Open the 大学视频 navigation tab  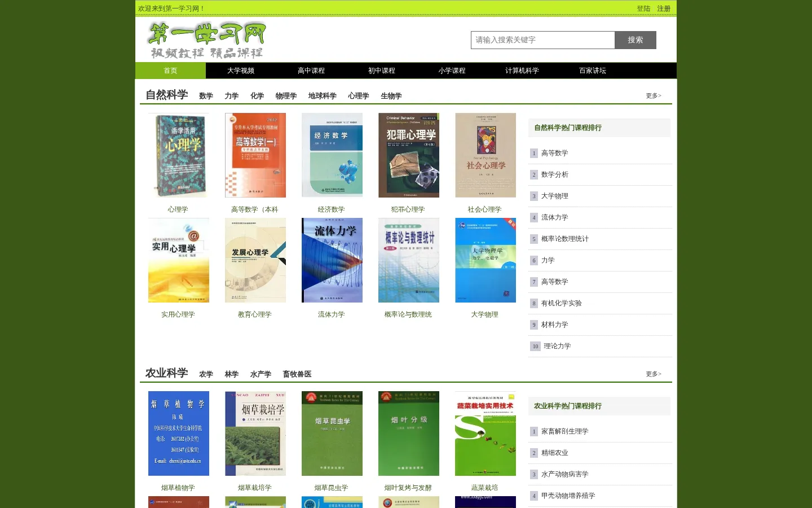click(241, 71)
